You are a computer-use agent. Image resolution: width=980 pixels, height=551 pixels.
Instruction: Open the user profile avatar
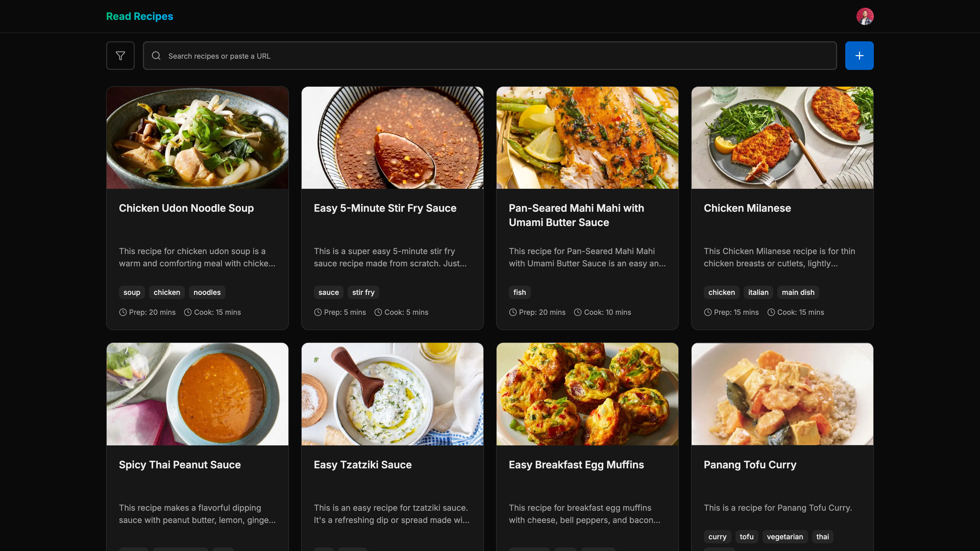[865, 16]
